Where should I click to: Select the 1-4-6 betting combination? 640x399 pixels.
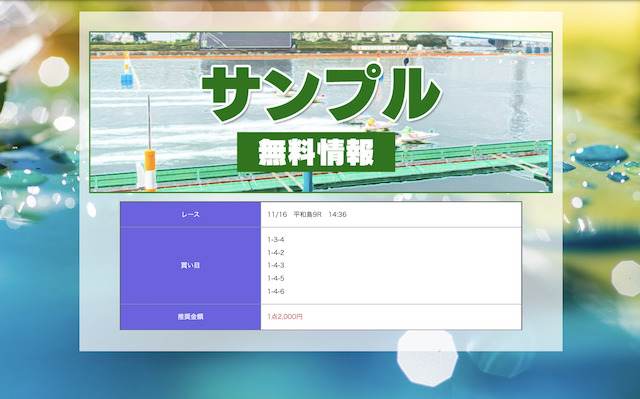tap(276, 291)
